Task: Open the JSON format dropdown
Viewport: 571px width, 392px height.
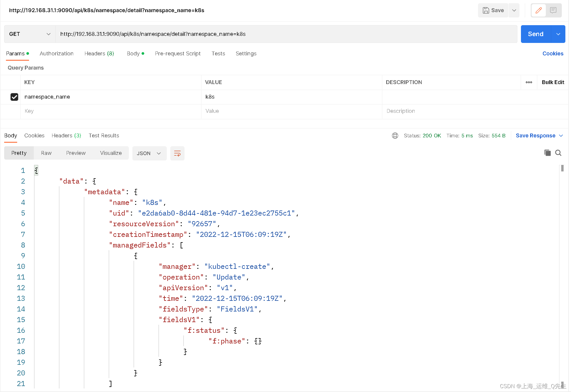Action: [149, 153]
